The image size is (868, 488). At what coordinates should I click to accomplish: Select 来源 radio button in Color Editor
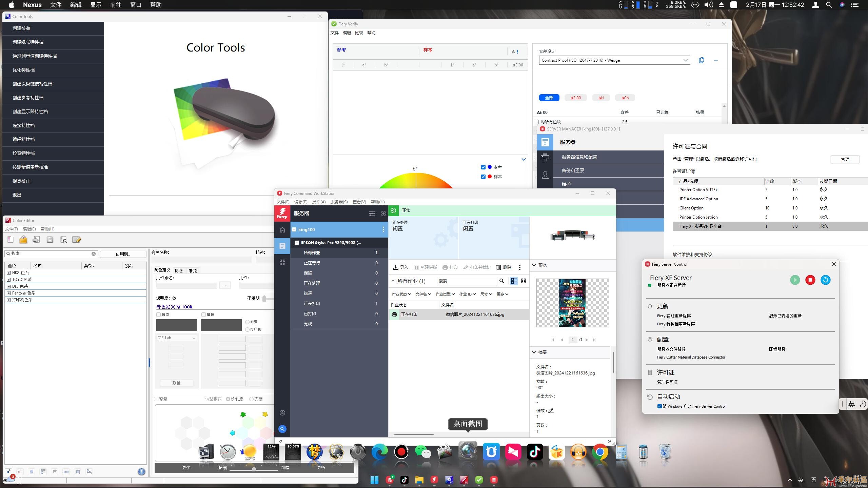247,322
